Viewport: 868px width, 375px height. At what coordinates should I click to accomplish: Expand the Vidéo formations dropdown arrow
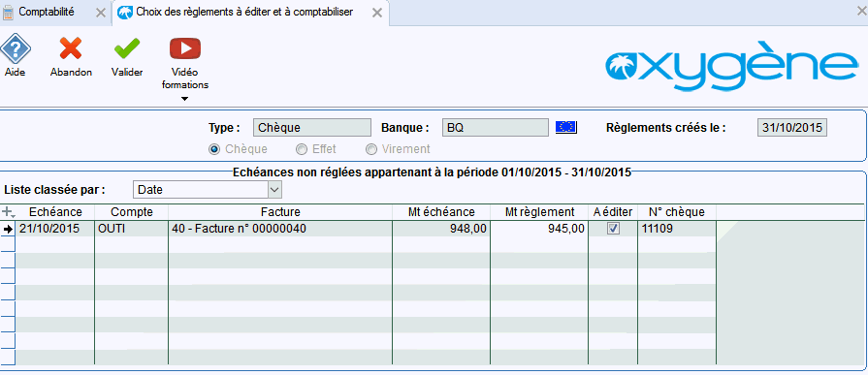coord(185,99)
